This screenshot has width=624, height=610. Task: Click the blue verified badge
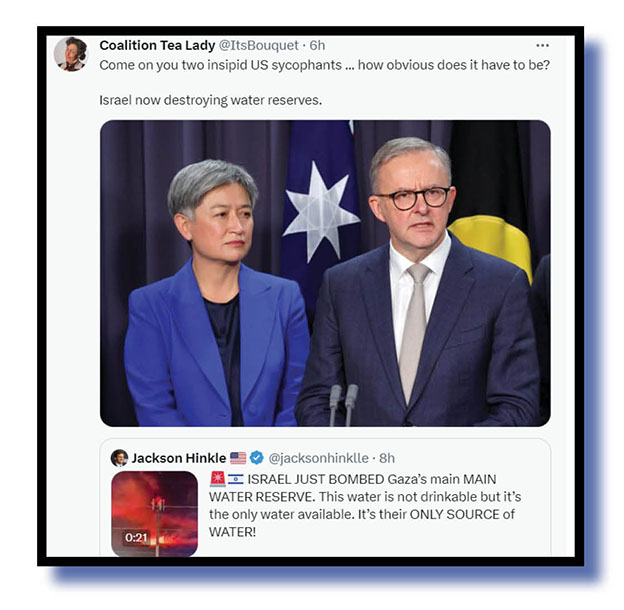pyautogui.click(x=257, y=458)
